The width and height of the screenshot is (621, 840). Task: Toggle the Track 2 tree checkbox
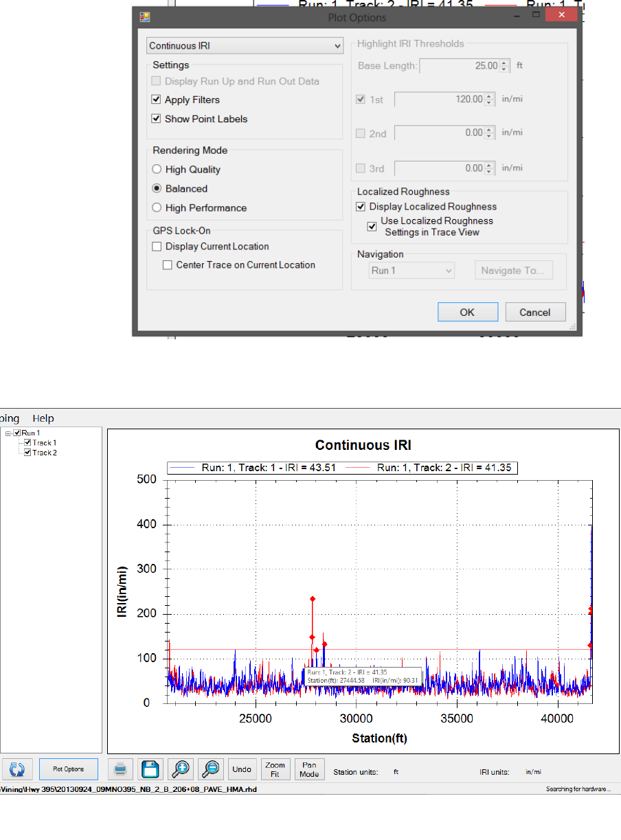pyautogui.click(x=28, y=453)
